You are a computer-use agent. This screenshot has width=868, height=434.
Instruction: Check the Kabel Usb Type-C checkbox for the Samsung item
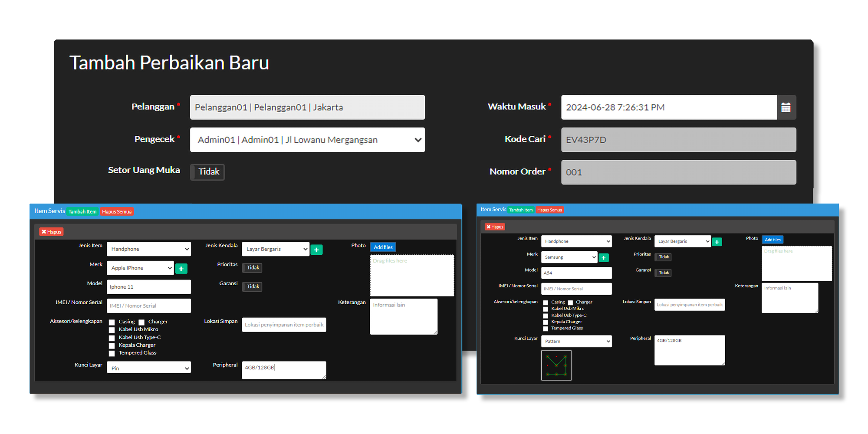tap(546, 316)
